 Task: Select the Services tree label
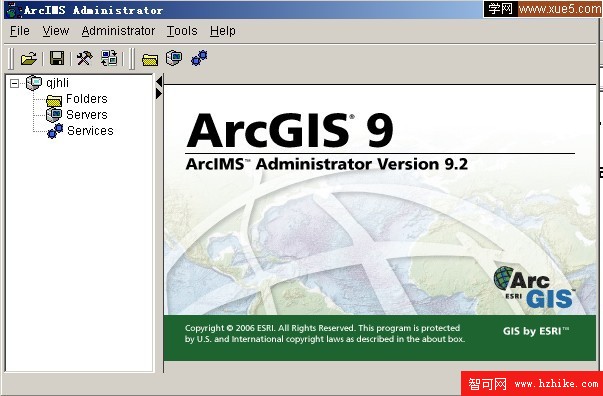90,131
